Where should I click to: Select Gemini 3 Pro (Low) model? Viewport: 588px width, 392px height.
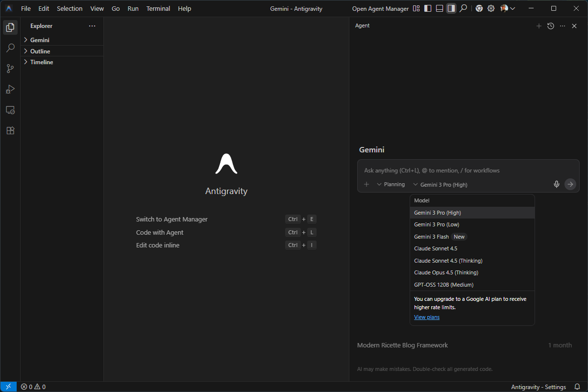(472, 224)
